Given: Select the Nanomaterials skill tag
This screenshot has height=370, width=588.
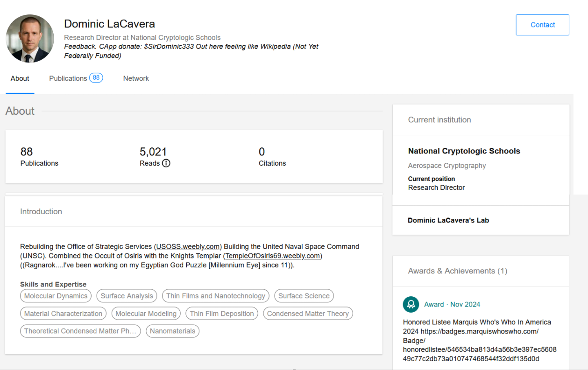Looking at the screenshot, I should [x=172, y=331].
